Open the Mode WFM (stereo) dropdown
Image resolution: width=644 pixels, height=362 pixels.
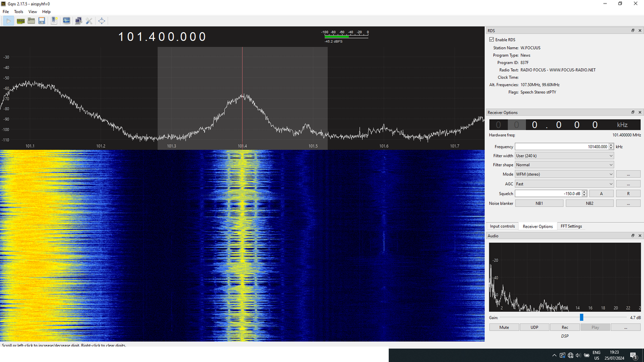click(565, 174)
